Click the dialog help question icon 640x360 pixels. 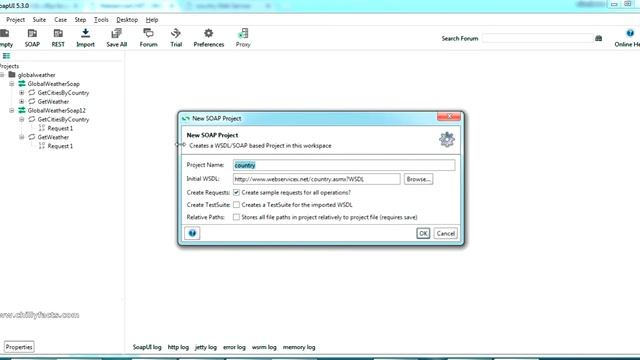point(192,233)
